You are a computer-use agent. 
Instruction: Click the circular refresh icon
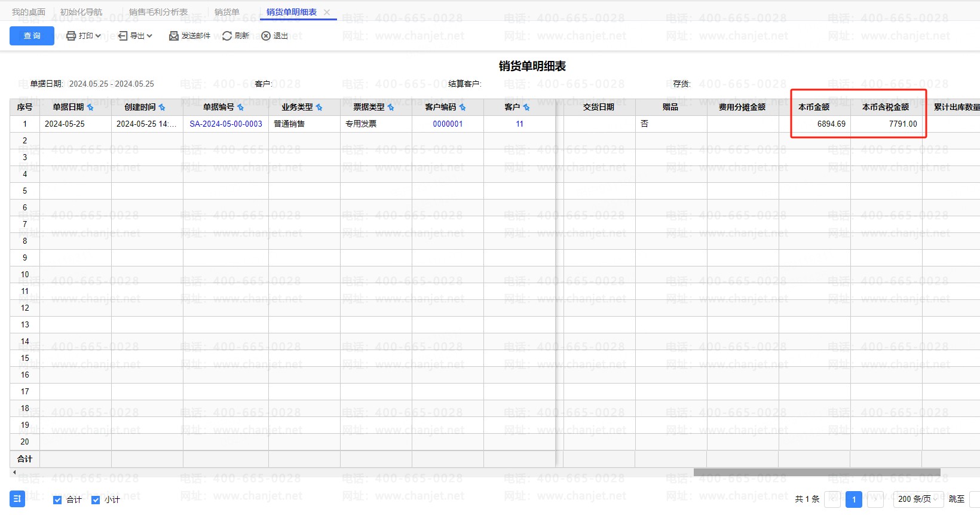[x=227, y=36]
